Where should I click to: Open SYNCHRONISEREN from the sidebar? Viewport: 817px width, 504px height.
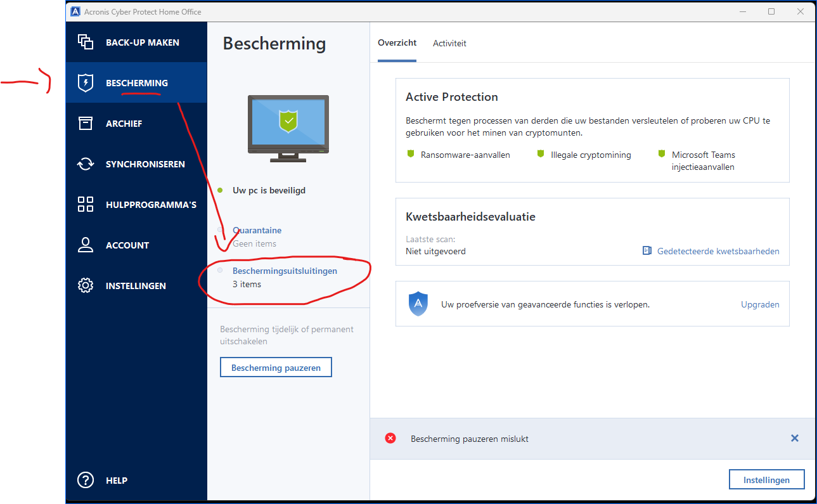coord(136,164)
